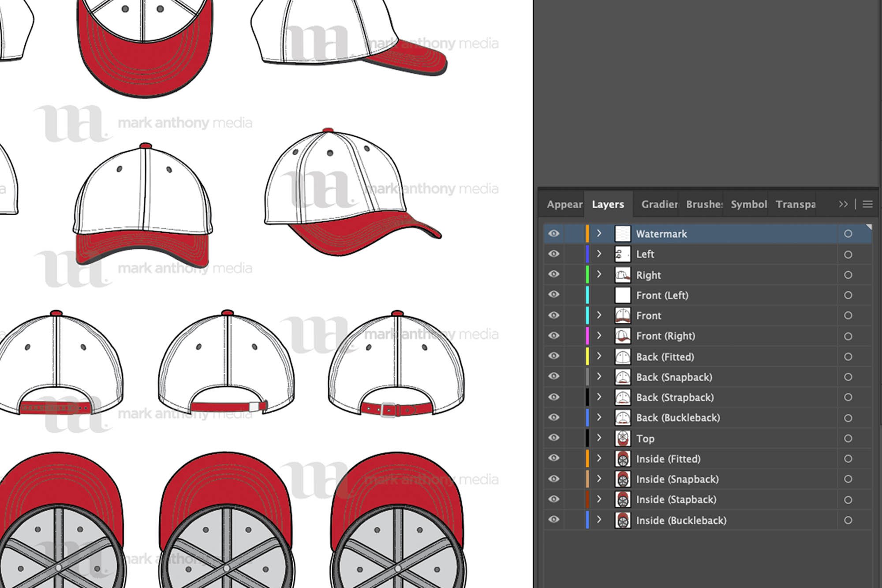Click the double-arrow to collapse panel tabs
Viewport: 882px width, 588px height.
[843, 204]
